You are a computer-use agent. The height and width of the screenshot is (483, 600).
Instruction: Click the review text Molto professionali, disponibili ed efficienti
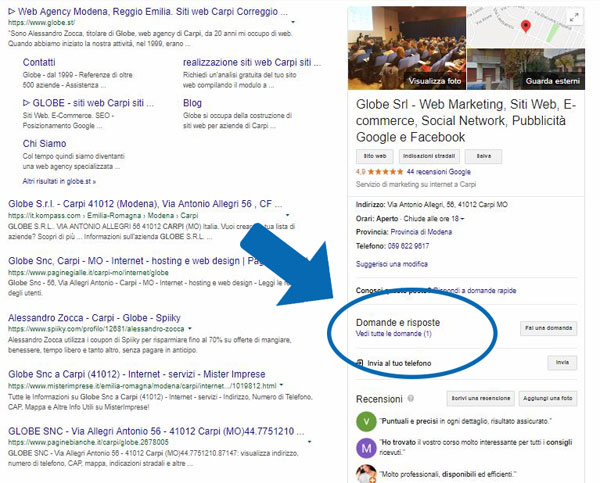pos(448,474)
